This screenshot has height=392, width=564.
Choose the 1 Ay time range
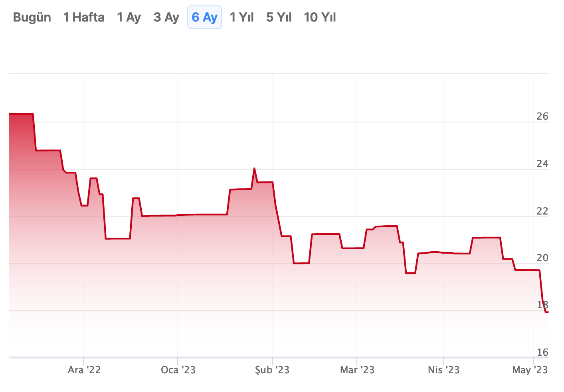[x=129, y=18]
